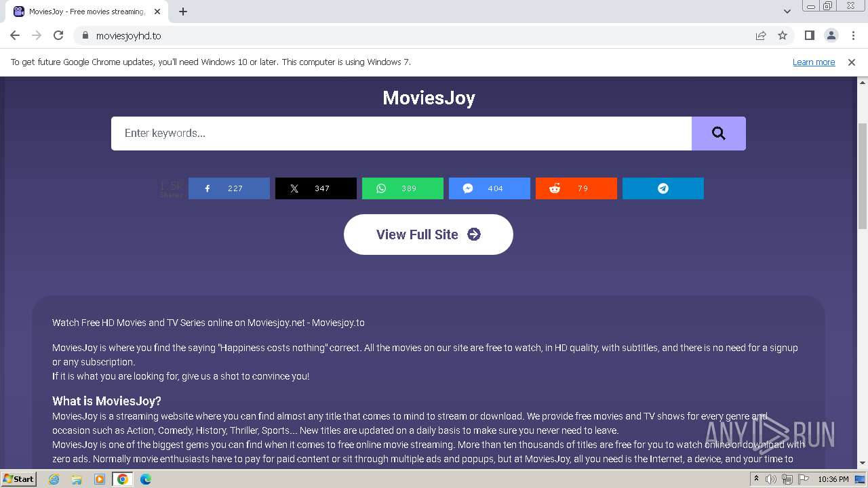
Task: Click scrollbar down arrow
Action: 863,464
